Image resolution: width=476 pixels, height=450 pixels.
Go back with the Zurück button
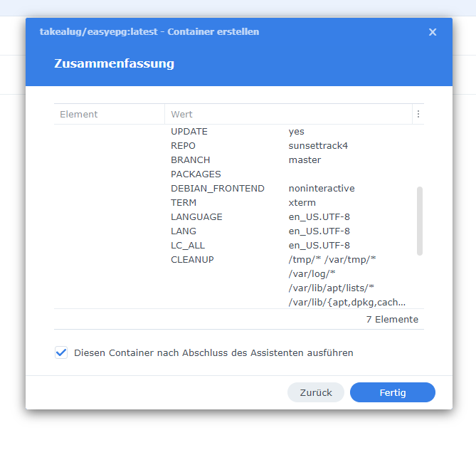click(x=316, y=392)
